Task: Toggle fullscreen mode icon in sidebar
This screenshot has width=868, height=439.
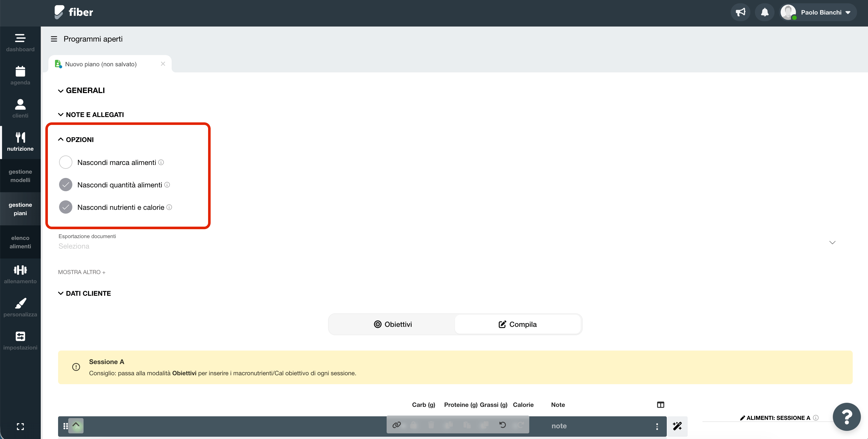Action: (20, 427)
